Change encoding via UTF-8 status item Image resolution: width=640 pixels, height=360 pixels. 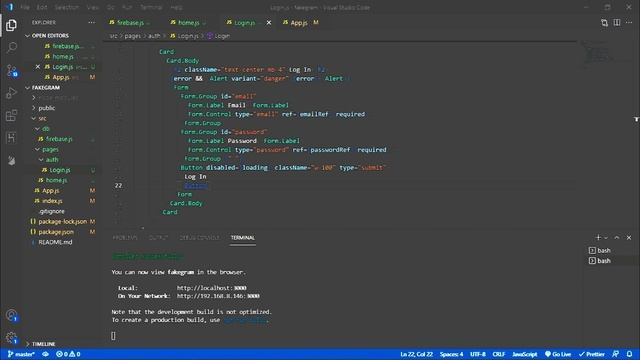(478, 354)
